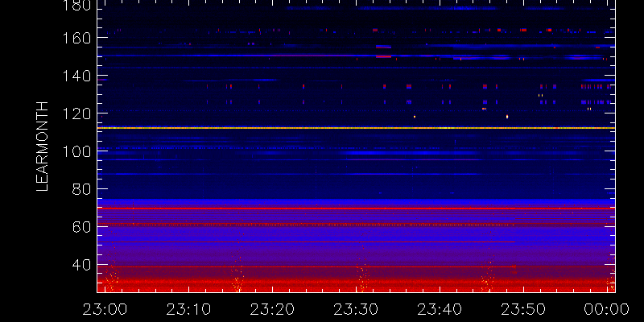Click the 23:50 time axis label
644x322 pixels.
point(523,309)
